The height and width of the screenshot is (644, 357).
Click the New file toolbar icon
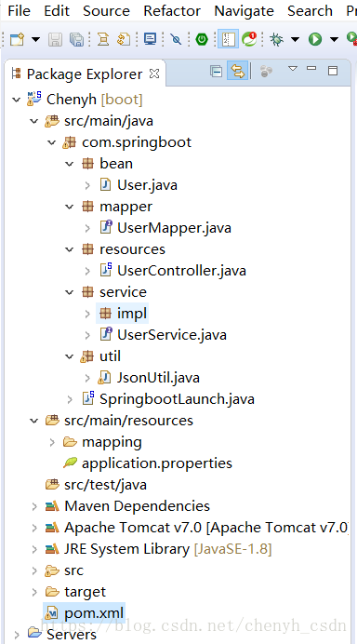18,39
